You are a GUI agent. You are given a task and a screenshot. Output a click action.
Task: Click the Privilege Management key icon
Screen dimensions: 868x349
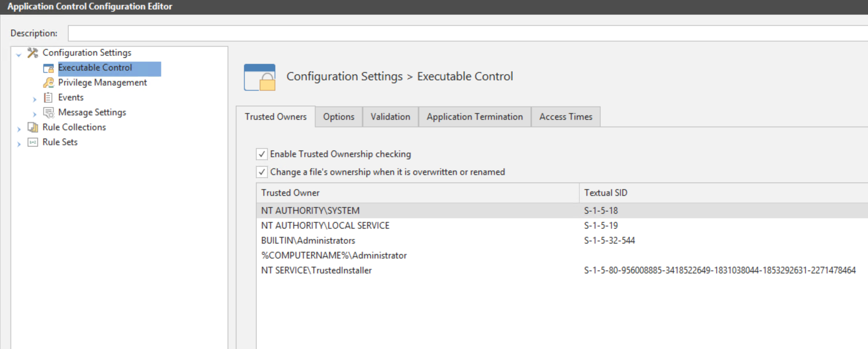tap(48, 83)
